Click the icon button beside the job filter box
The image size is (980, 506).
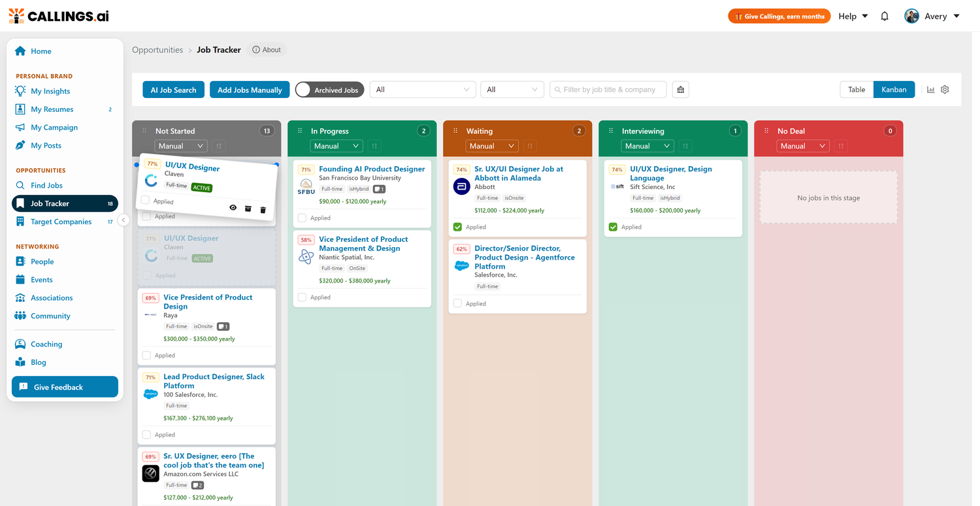[x=681, y=90]
